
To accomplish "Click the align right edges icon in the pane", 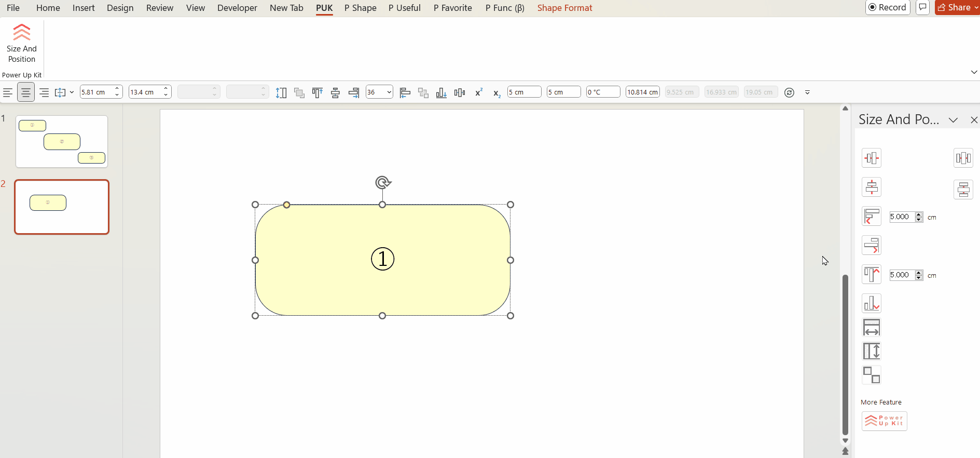I will (x=871, y=245).
